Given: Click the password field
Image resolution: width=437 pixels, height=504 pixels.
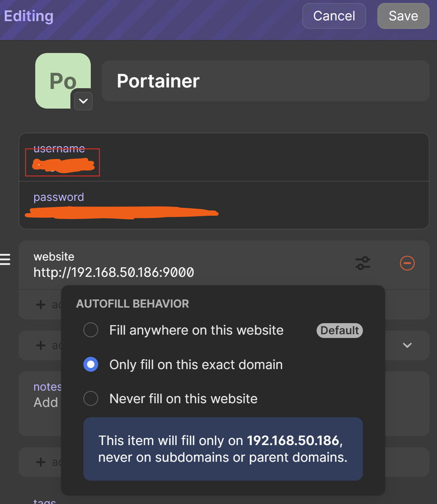Looking at the screenshot, I should [x=224, y=205].
